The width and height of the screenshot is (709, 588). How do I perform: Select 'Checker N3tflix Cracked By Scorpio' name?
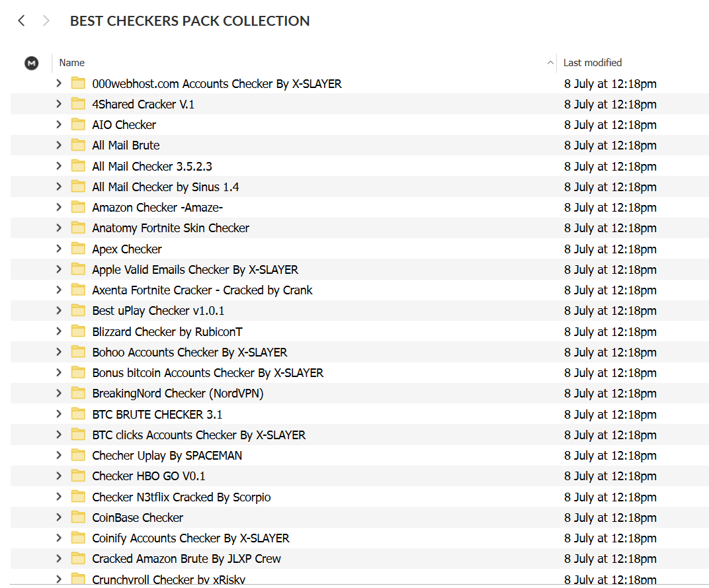pos(181,497)
